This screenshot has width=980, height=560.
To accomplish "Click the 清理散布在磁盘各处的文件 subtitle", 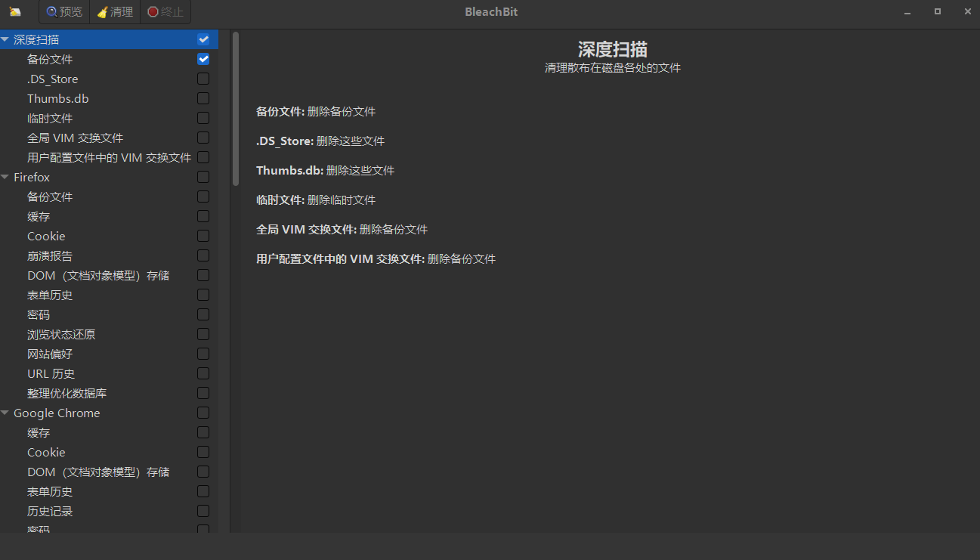I will [613, 68].
